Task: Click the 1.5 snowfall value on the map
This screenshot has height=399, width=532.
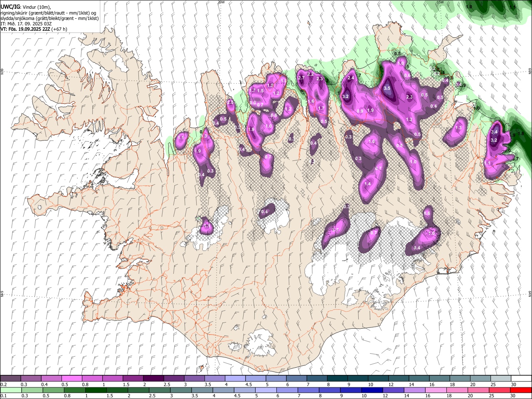Action: (261, 91)
